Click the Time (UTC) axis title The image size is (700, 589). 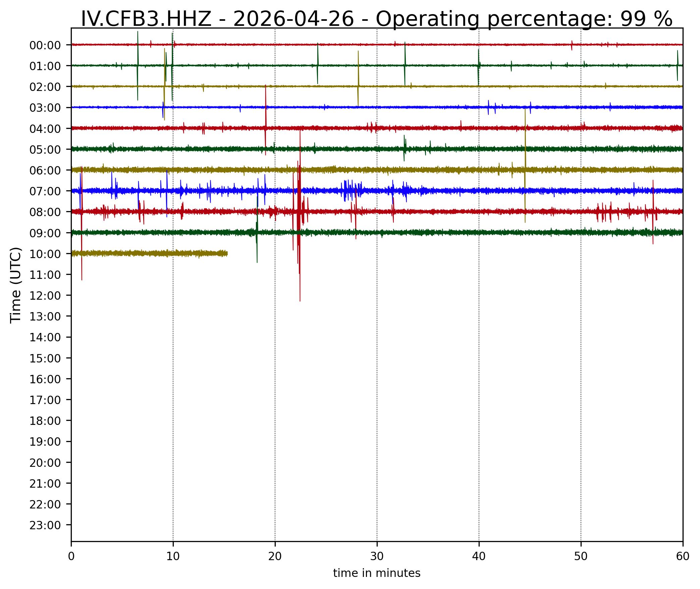click(16, 285)
